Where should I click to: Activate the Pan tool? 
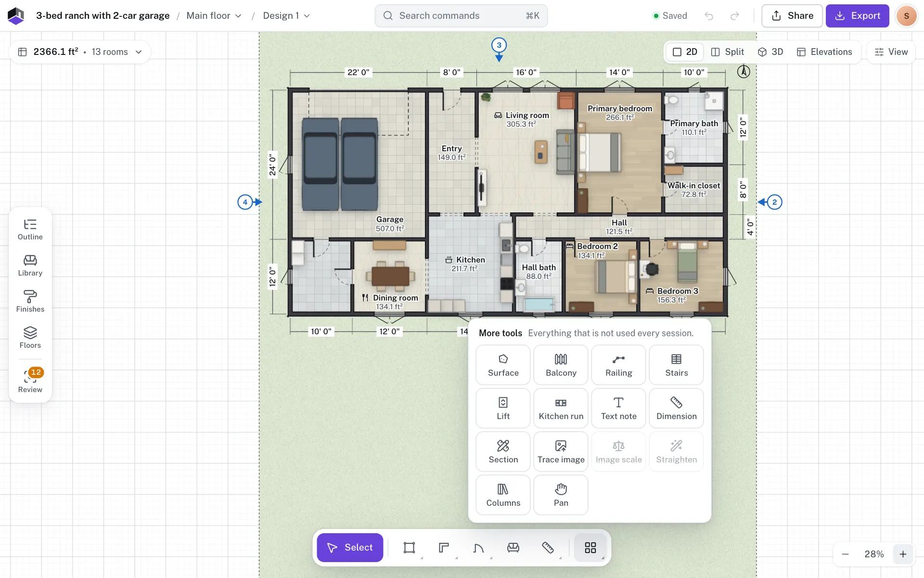561,495
